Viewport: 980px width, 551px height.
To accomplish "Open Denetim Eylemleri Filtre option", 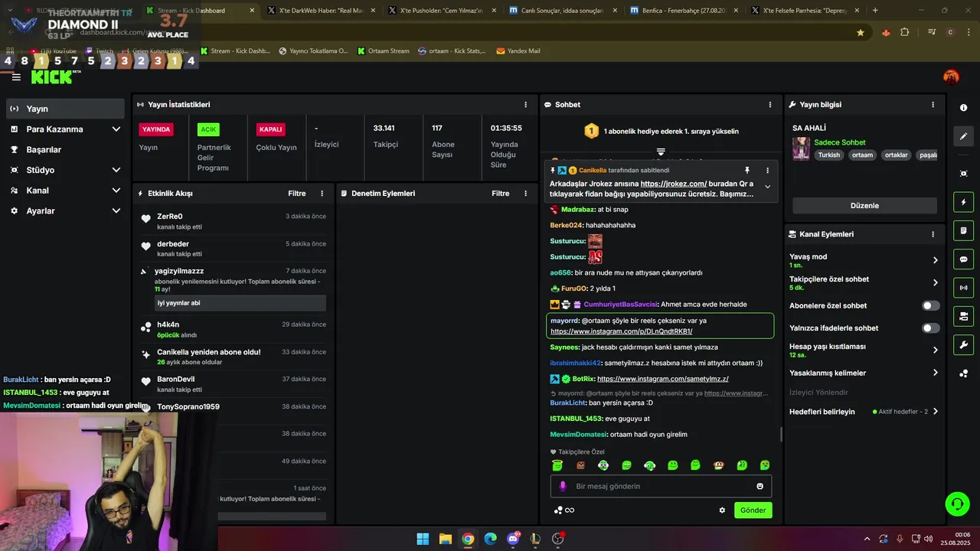I will [x=500, y=194].
